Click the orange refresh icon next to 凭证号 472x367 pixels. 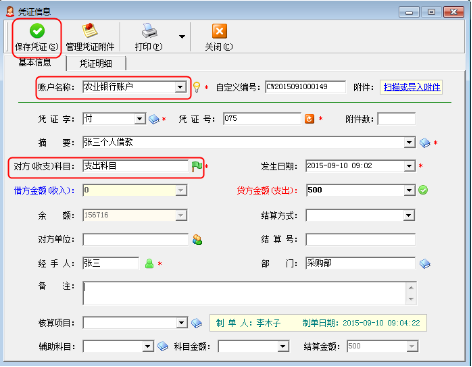tap(309, 119)
